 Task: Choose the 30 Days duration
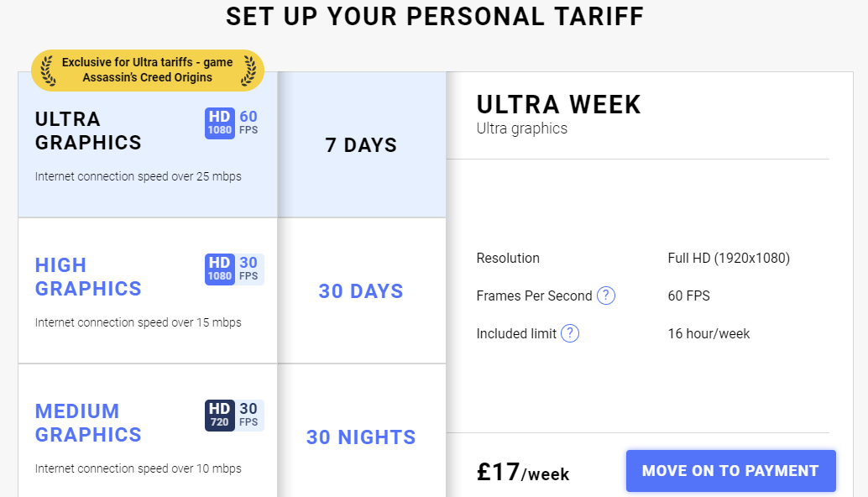pos(362,290)
